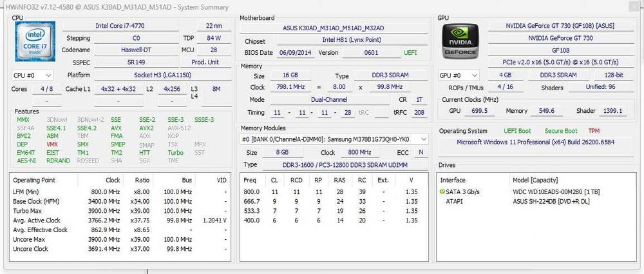Click the Dual-Channel mode field

point(329,99)
